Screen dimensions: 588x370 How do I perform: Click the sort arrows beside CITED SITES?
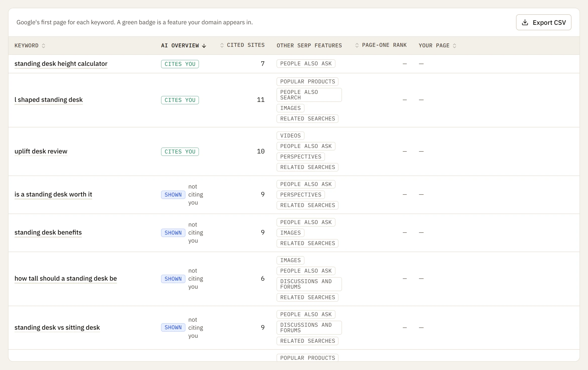pyautogui.click(x=222, y=45)
